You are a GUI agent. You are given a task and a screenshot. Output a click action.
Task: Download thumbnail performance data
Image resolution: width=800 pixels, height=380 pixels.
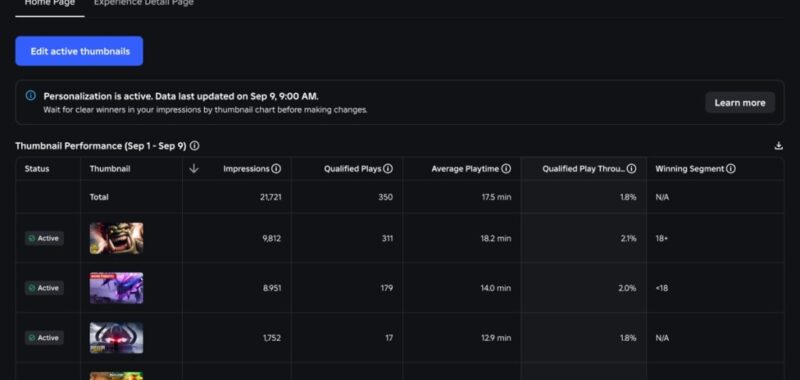point(778,146)
